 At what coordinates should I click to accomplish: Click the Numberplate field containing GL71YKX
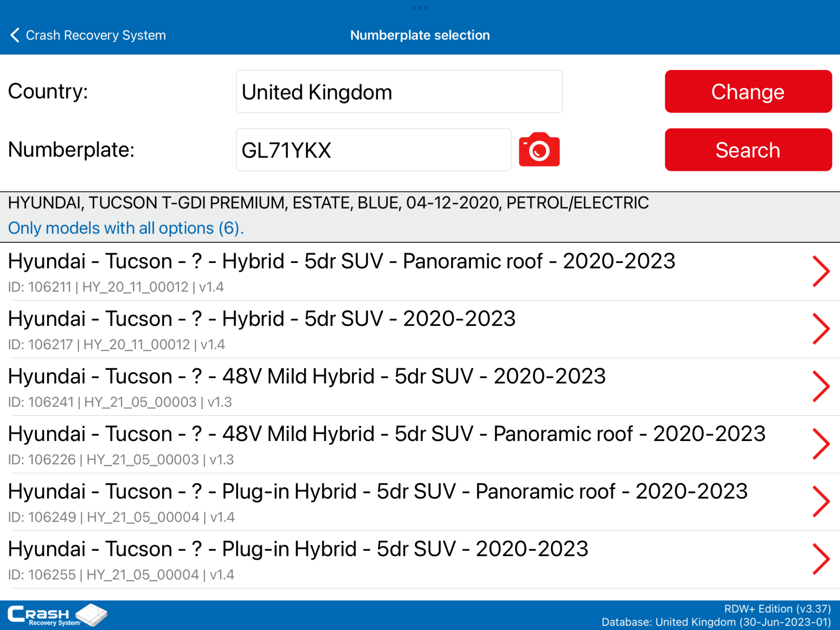coord(373,150)
